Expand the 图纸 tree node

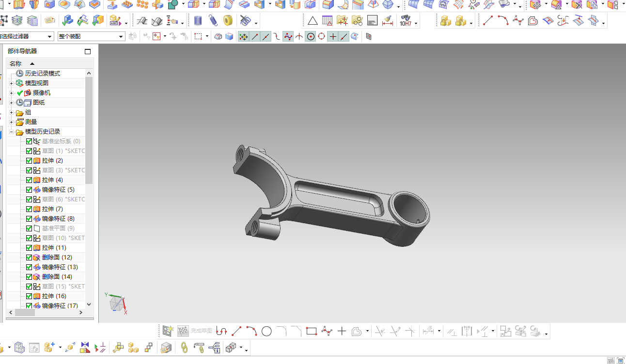click(11, 103)
